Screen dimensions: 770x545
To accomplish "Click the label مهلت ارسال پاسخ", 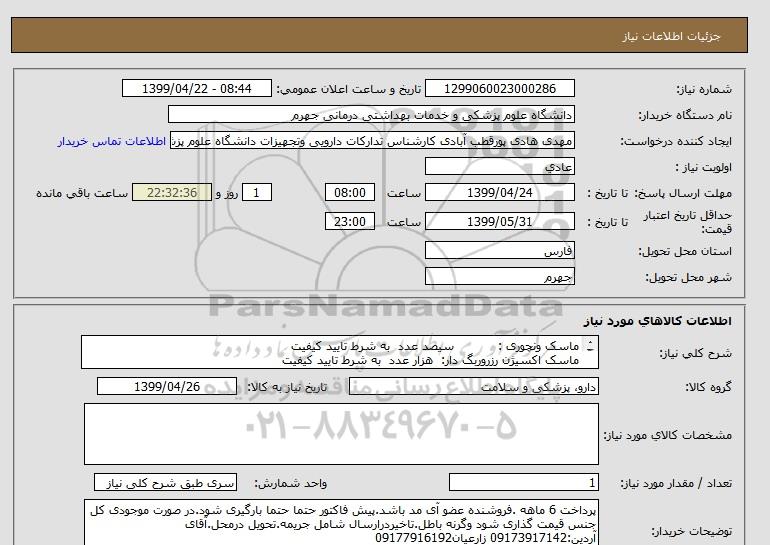I will [684, 193].
